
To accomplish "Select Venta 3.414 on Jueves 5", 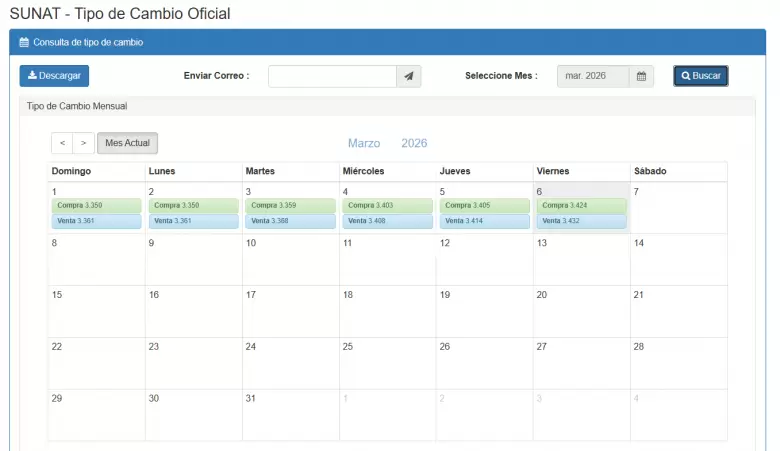I will click(x=485, y=221).
